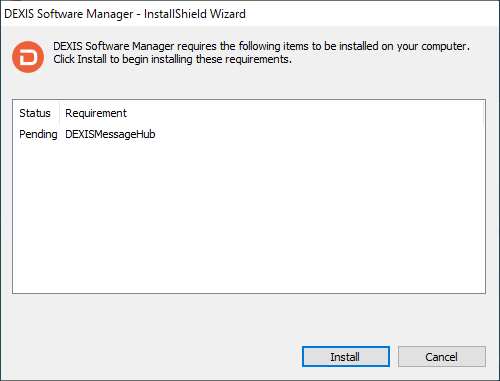Viewport: 500px width, 381px height.
Task: Sort by the Status column header
Action: [x=35, y=113]
